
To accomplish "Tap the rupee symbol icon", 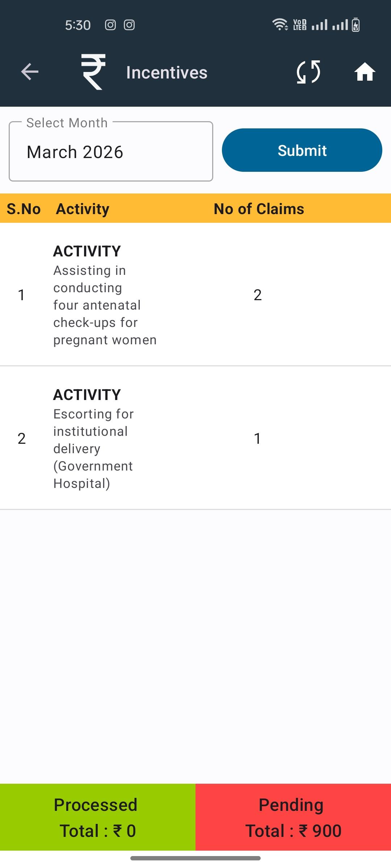I will (x=93, y=72).
